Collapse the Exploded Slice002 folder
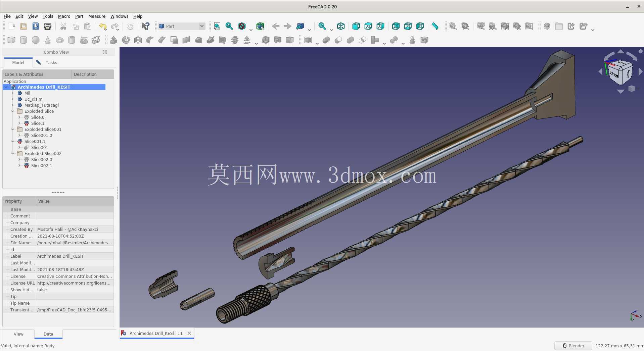The image size is (644, 351). point(13,153)
